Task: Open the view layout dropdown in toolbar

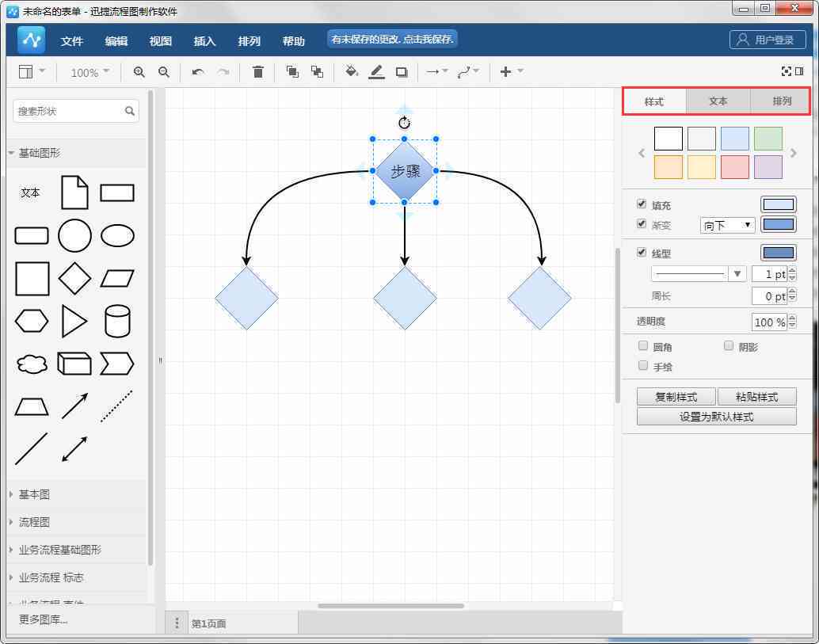Action: (32, 71)
